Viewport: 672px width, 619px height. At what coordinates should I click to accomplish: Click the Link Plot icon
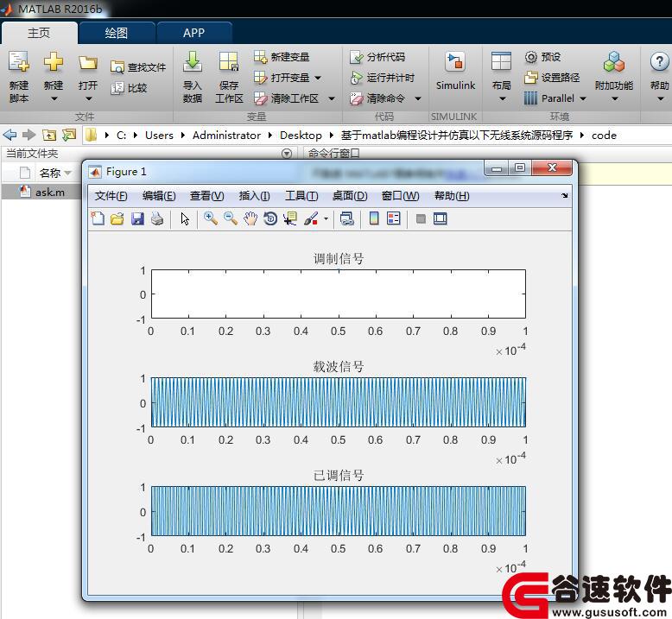pos(346,219)
